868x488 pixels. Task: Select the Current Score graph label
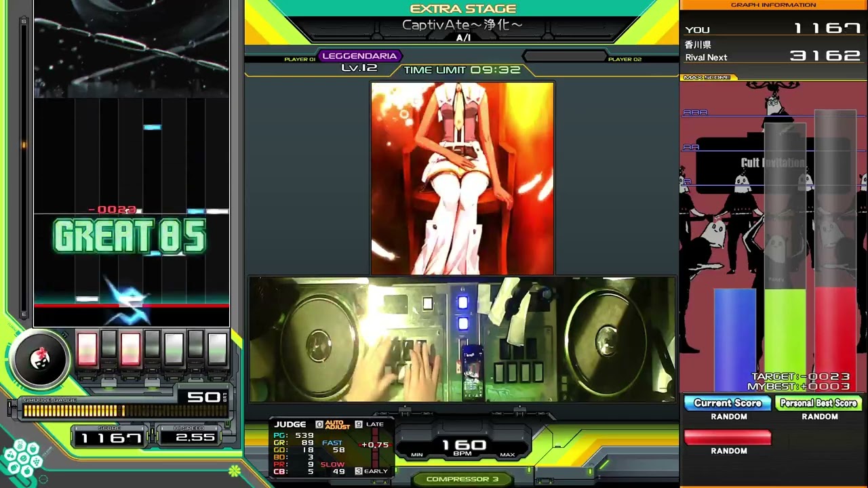click(x=727, y=403)
